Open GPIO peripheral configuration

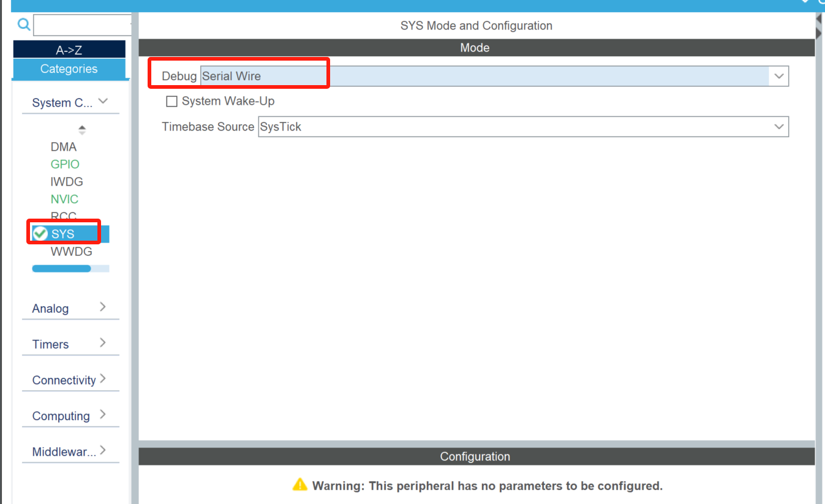point(65,164)
